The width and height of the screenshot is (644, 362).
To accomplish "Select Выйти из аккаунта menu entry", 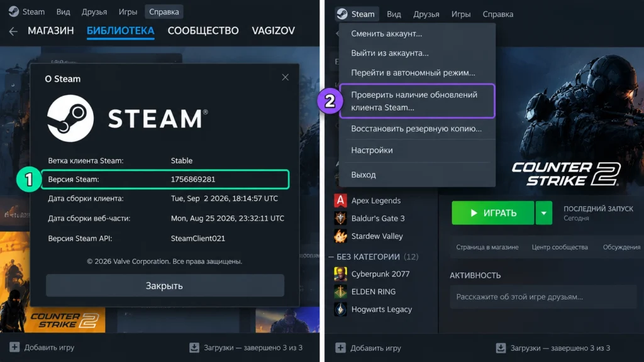I will pos(418,53).
